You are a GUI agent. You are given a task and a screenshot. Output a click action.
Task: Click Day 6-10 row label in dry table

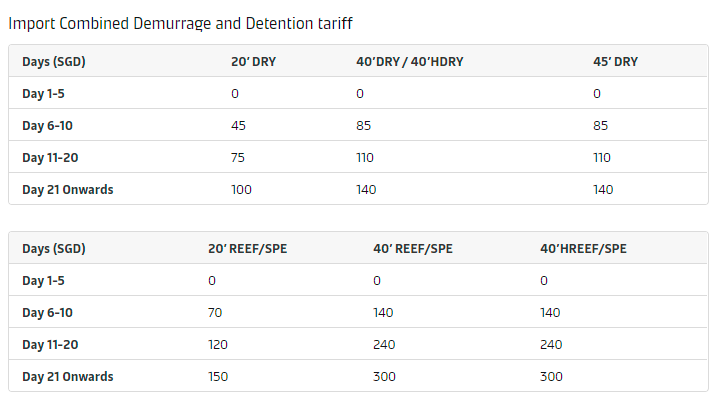click(48, 126)
